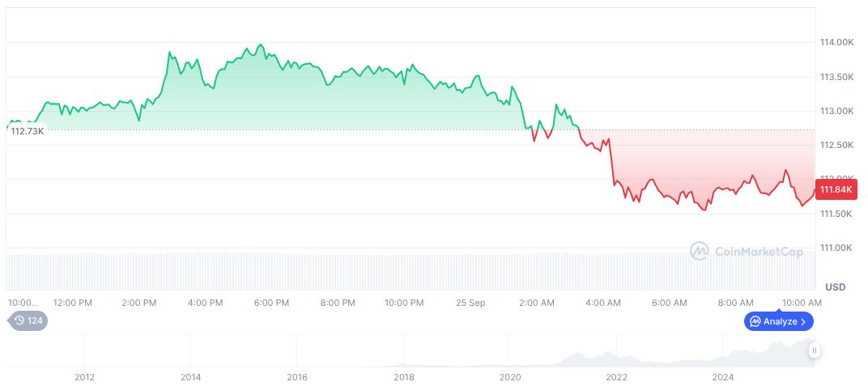The width and height of the screenshot is (868, 386).
Task: Click the 6:00 PM time axis label
Action: point(271,303)
